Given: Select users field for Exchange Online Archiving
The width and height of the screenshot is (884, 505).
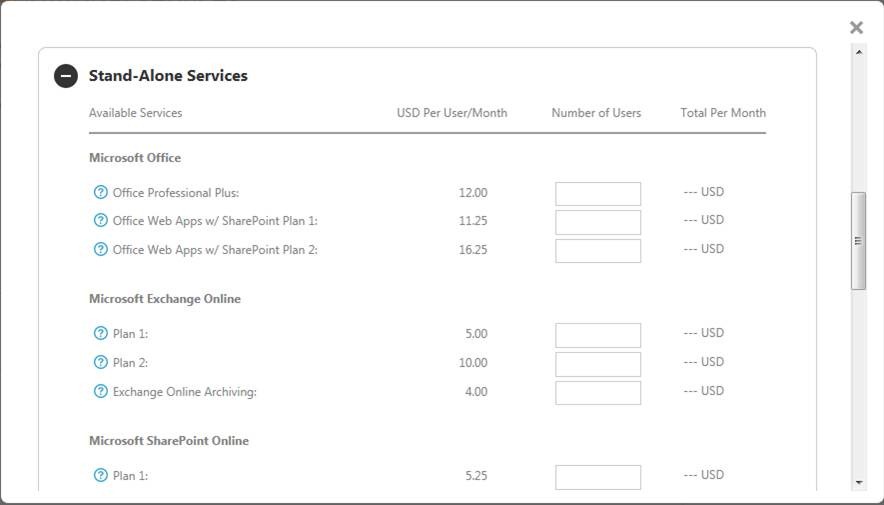Looking at the screenshot, I should point(598,393).
